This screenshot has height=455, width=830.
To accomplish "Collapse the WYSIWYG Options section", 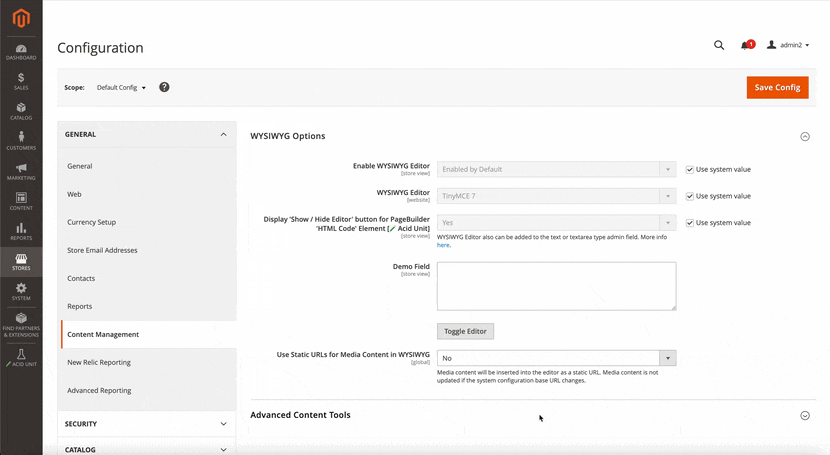I will 805,136.
